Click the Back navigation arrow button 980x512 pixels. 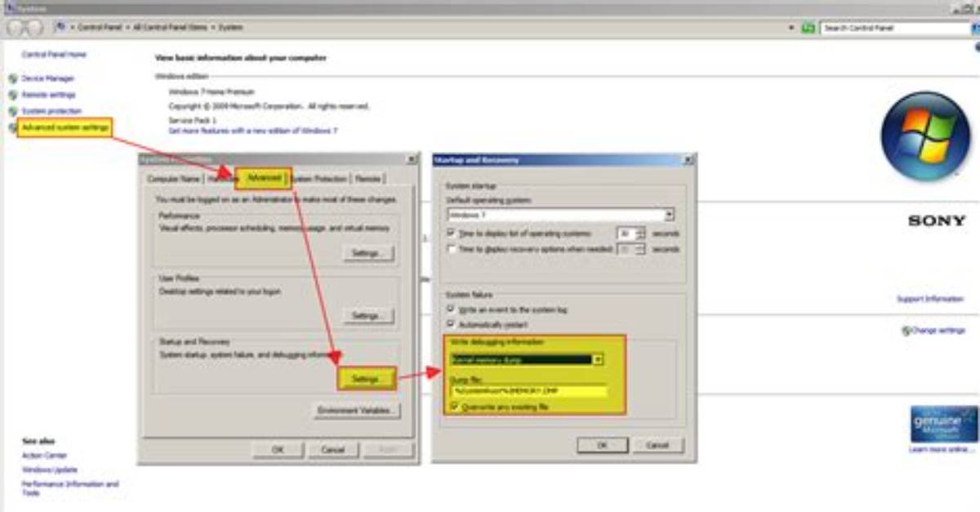point(15,28)
